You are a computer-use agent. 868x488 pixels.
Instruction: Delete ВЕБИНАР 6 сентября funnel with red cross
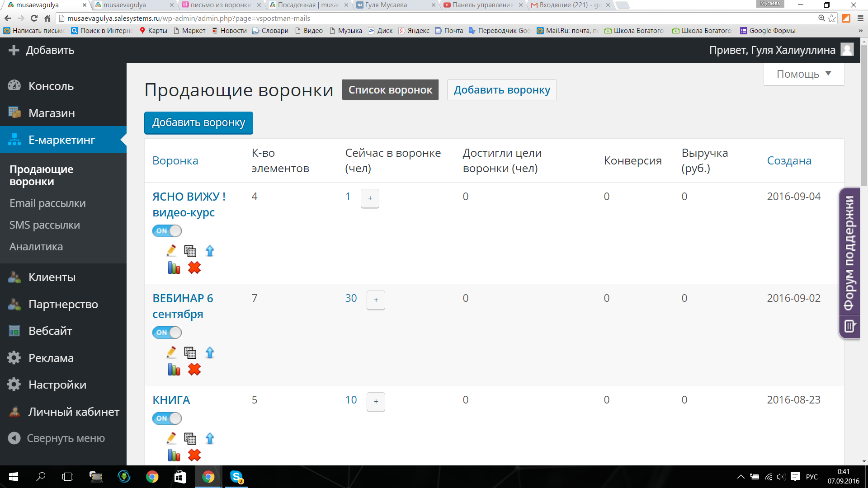click(x=194, y=370)
